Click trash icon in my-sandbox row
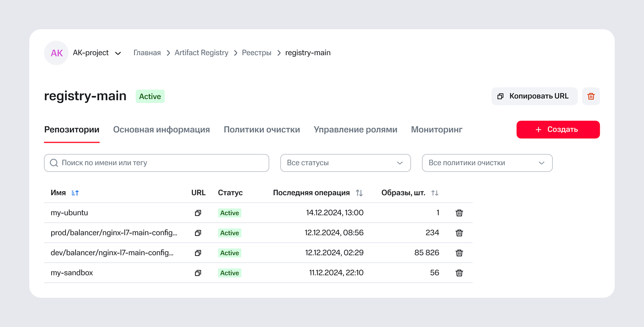The image size is (644, 327). click(x=459, y=273)
